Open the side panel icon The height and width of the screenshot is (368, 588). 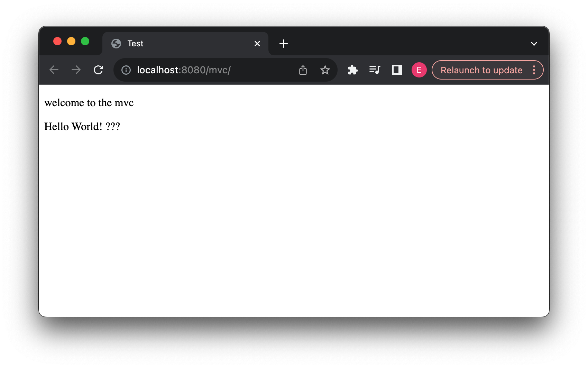click(397, 70)
